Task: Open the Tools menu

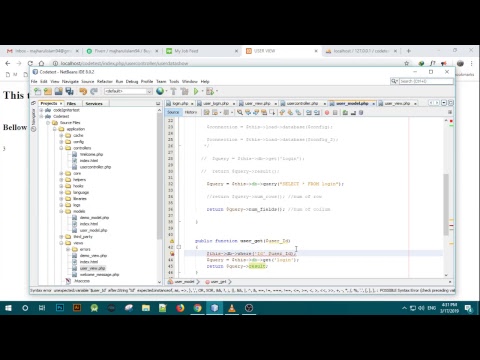Action: tap(174, 81)
